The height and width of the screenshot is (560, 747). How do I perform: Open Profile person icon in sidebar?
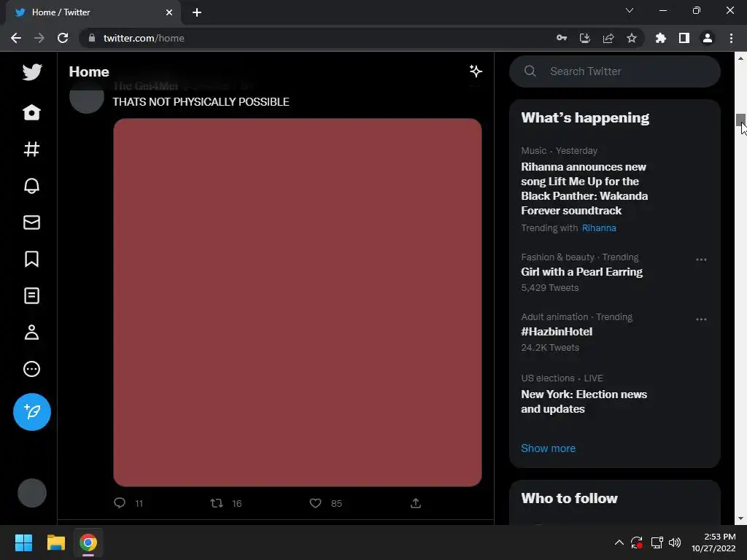pyautogui.click(x=32, y=332)
